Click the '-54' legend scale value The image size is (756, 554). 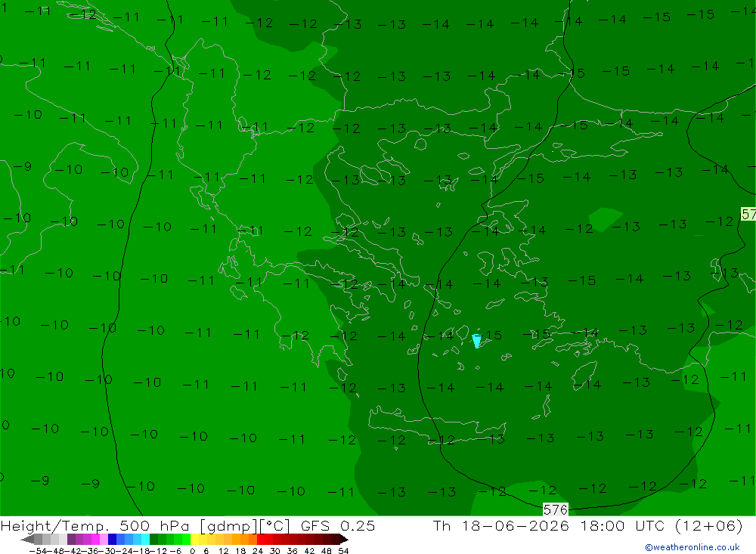[38, 551]
